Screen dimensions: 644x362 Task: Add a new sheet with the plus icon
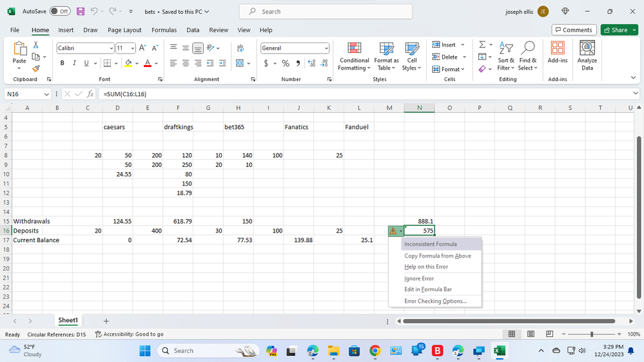(106, 321)
